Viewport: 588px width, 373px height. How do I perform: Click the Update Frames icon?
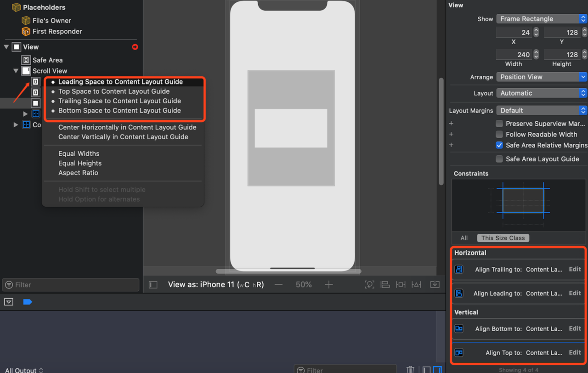tap(369, 284)
